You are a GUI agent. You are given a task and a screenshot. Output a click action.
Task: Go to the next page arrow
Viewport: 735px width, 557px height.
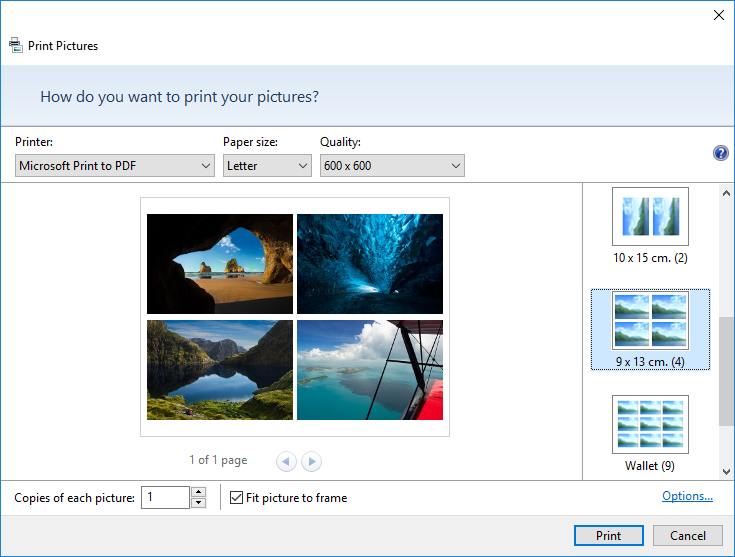[x=311, y=461]
